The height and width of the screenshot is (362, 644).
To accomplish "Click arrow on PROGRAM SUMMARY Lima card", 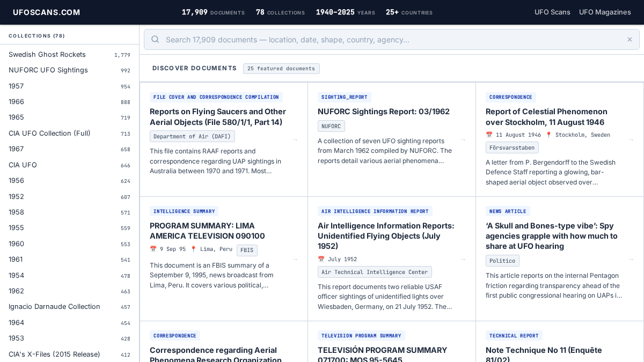I will click(295, 259).
